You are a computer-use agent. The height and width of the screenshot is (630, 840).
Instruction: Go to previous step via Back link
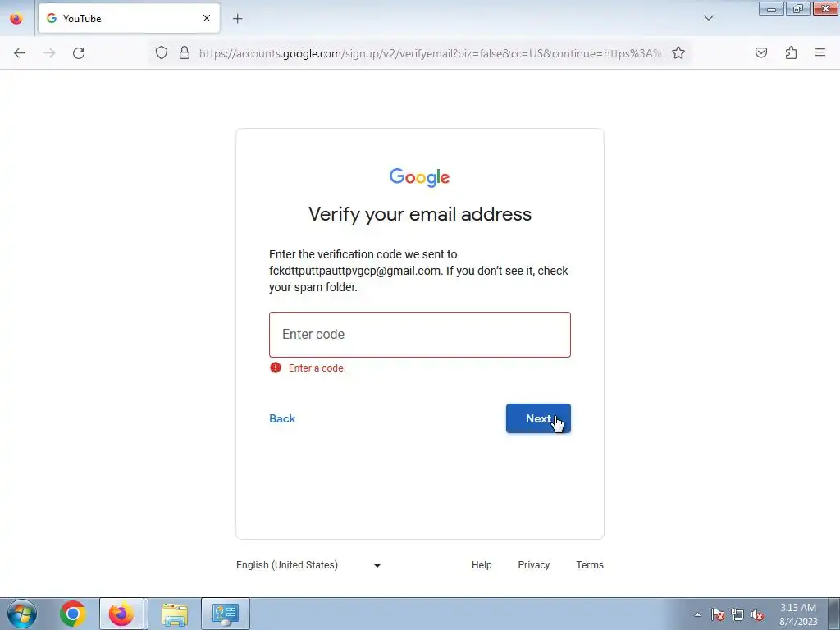[x=282, y=419]
